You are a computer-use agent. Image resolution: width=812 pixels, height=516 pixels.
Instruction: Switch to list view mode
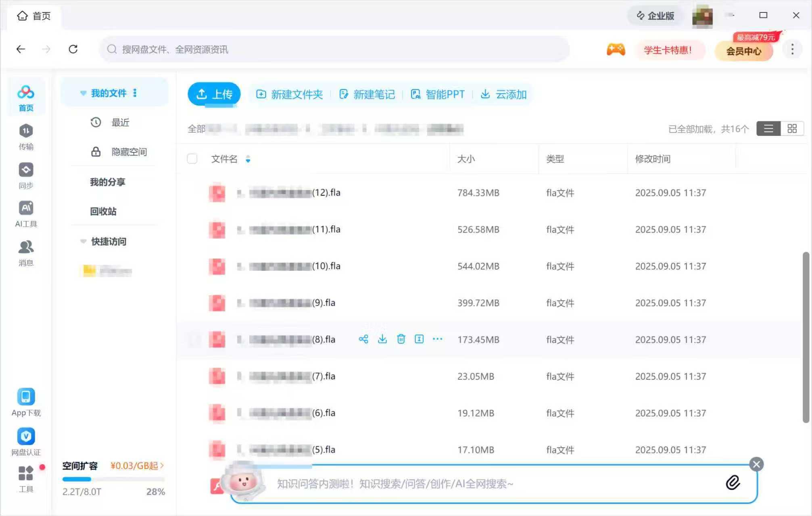[x=768, y=129]
